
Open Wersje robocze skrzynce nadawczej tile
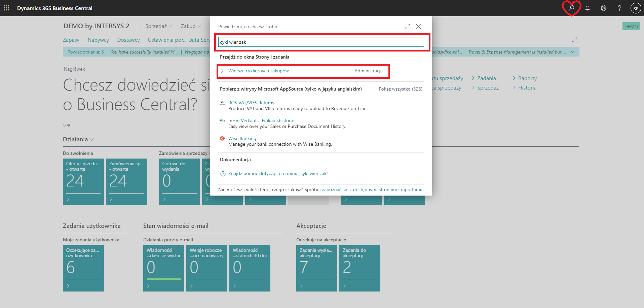[x=207, y=268]
